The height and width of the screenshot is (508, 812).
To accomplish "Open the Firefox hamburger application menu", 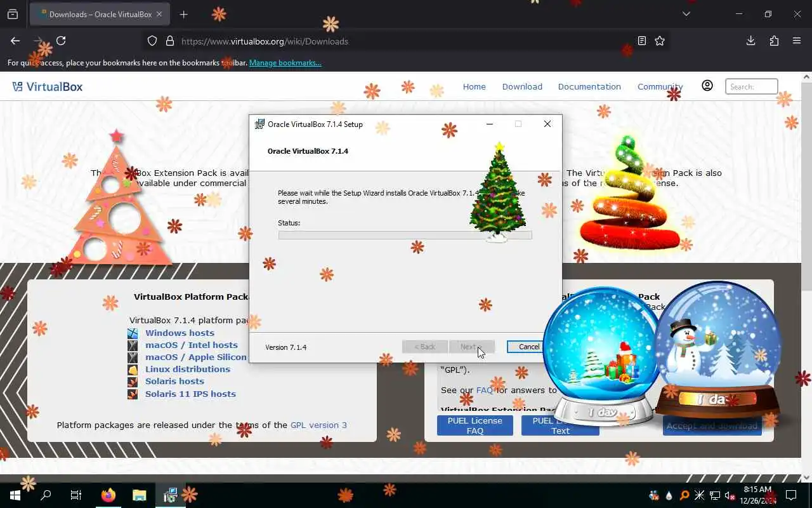I will [797, 41].
